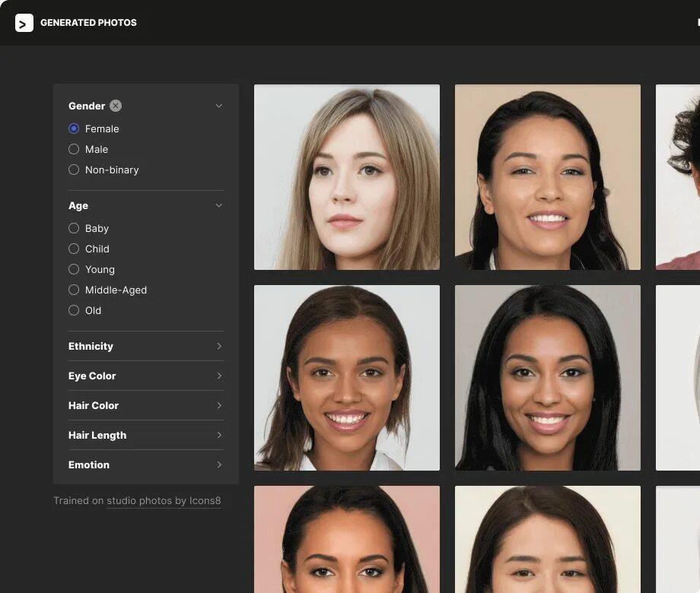Expand the Eye Color filter

tap(145, 376)
